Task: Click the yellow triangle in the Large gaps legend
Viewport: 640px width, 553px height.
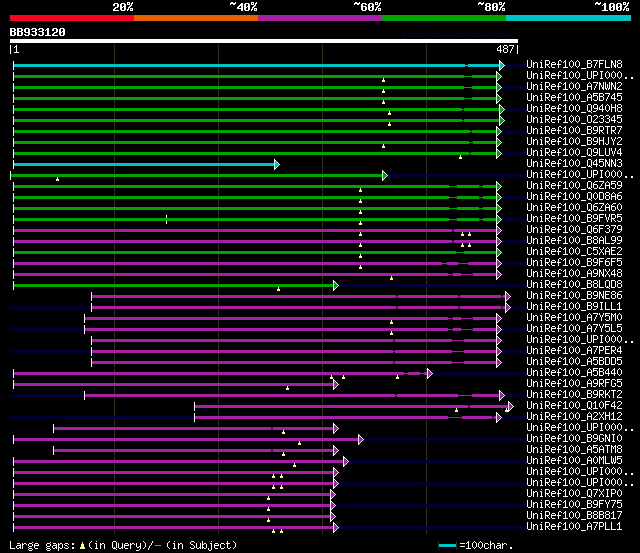Action: [82, 546]
